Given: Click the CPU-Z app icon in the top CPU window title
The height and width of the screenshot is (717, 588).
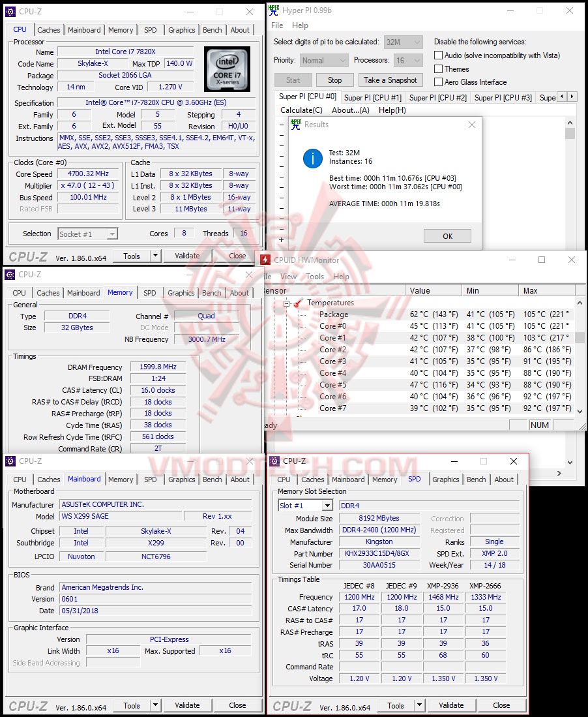Looking at the screenshot, I should pos(10,12).
